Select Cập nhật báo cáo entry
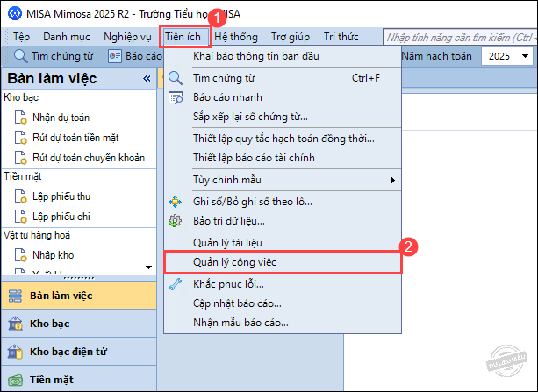 point(283,303)
